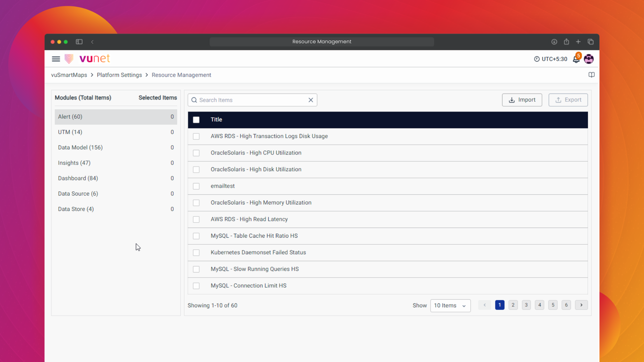Go to next page using right chevron
The image size is (644, 362).
(581, 305)
